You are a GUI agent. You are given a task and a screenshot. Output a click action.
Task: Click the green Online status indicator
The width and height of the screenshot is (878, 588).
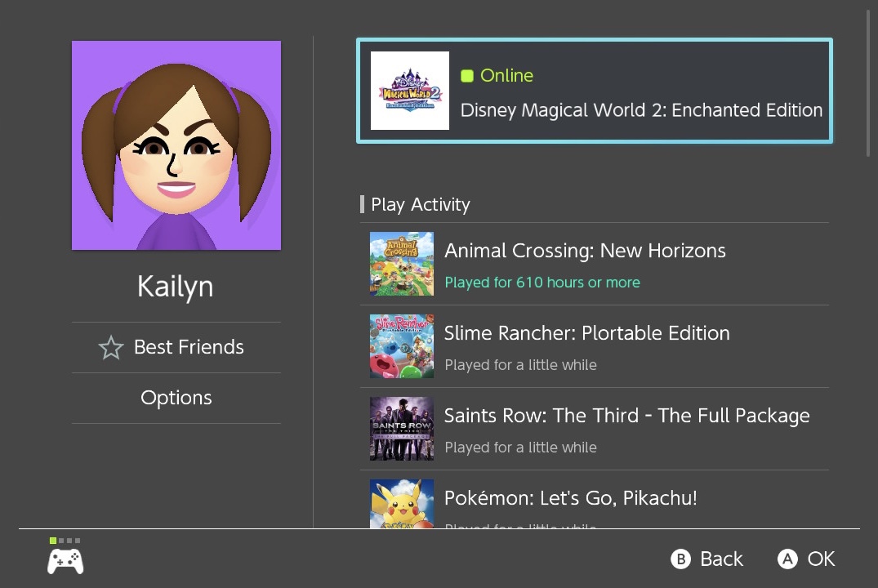[467, 76]
